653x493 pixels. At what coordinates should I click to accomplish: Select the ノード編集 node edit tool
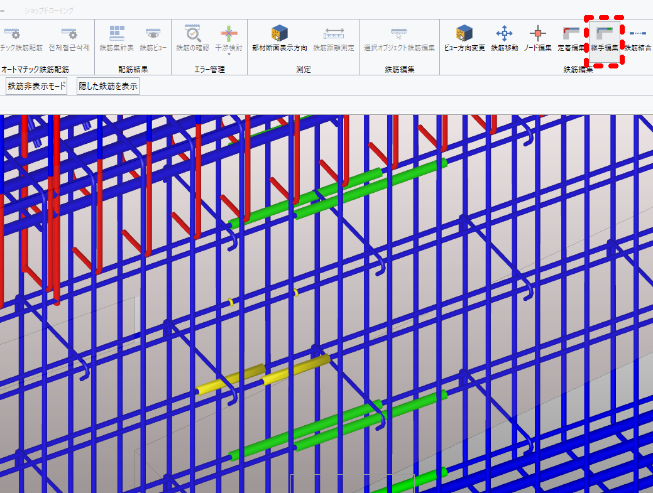(538, 38)
